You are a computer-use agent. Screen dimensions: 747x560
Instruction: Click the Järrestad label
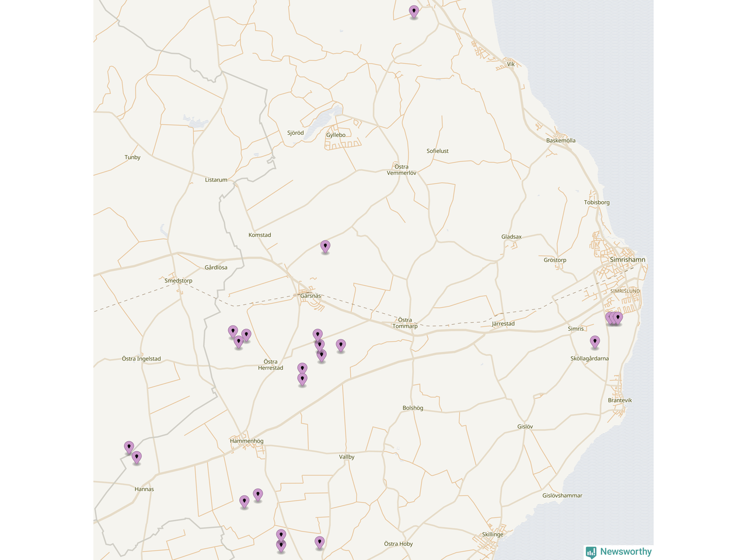pos(503,324)
